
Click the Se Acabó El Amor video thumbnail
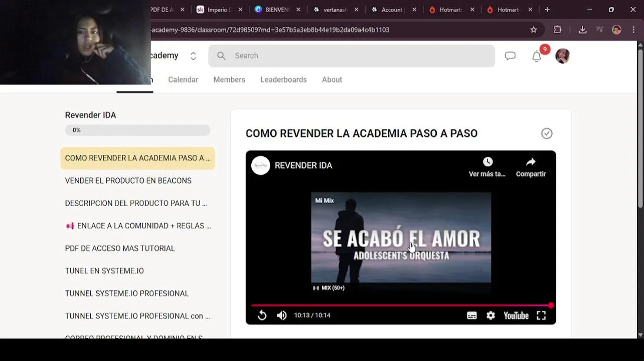tap(401, 238)
